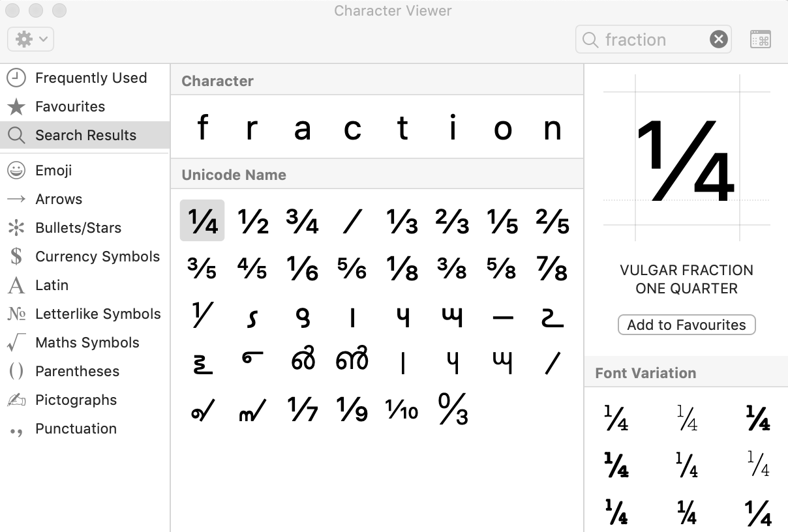The image size is (788, 532).
Task: Collapse viewer using top-right toggle icon
Action: [x=760, y=40]
